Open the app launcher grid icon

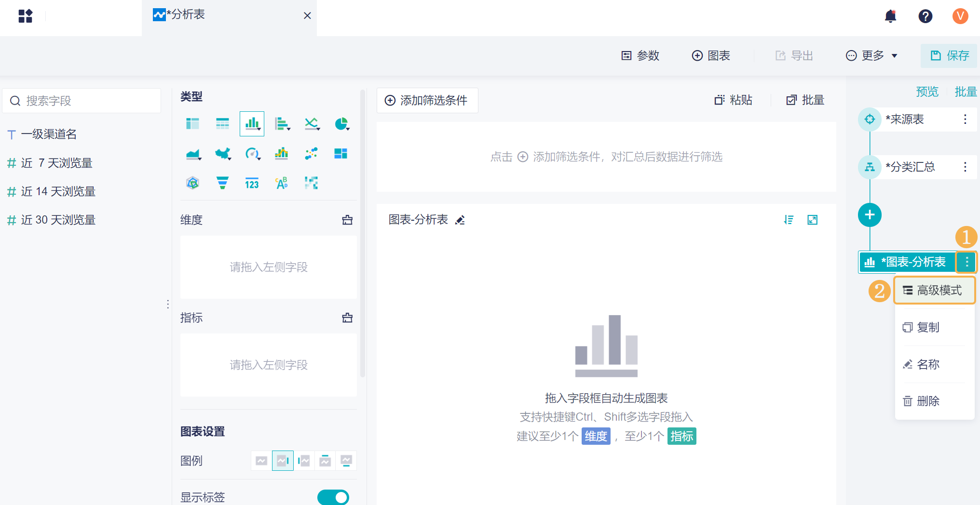point(26,16)
